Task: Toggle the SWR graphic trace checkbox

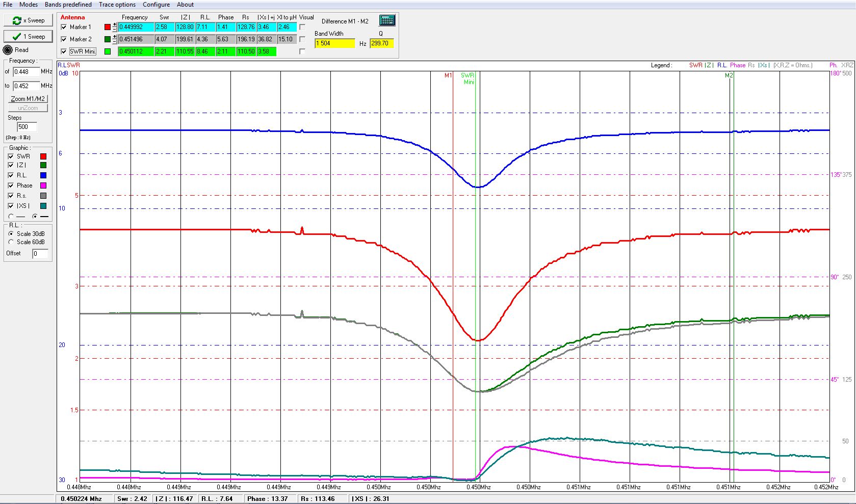Action: (x=11, y=156)
